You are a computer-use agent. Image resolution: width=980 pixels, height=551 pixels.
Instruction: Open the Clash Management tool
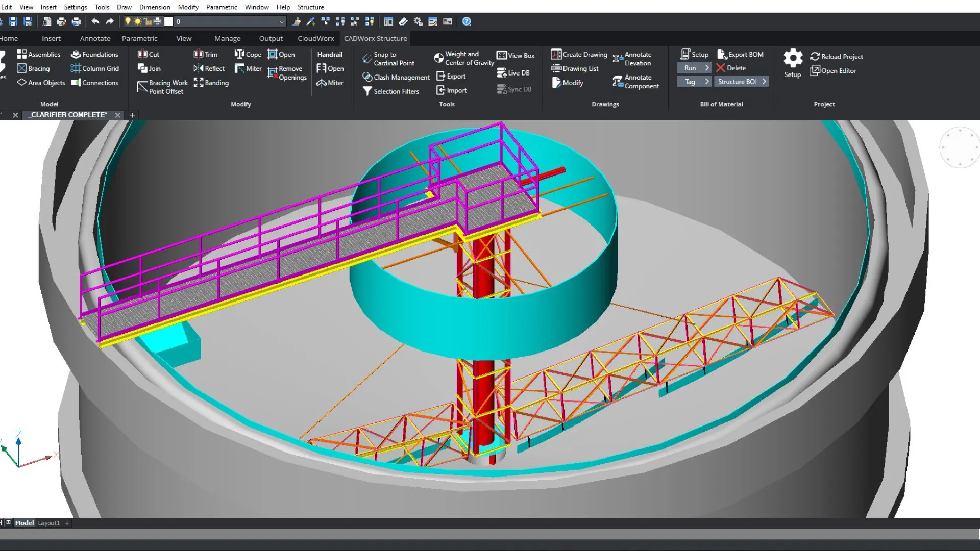pyautogui.click(x=396, y=77)
